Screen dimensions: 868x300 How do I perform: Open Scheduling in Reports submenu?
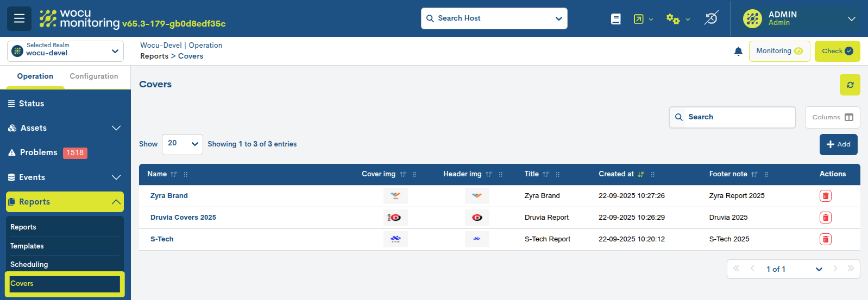[x=29, y=264]
